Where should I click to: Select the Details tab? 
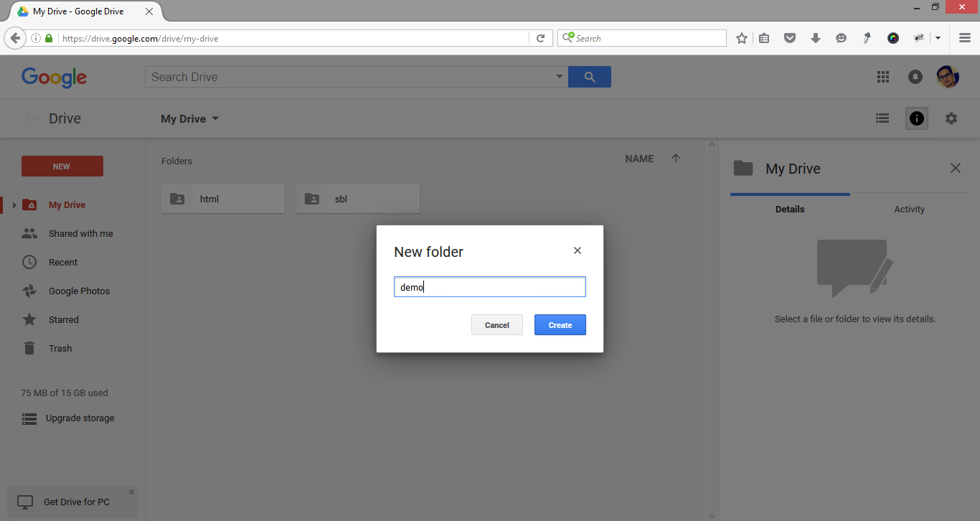(790, 209)
